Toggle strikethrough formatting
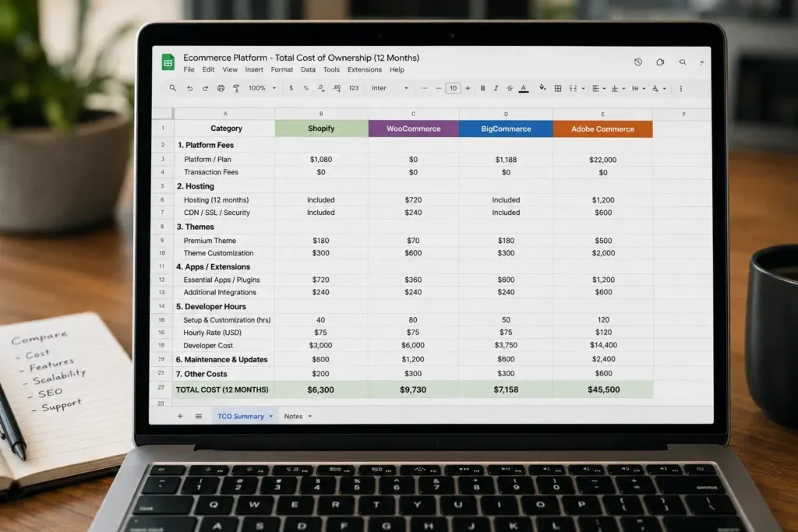The image size is (798, 532). tap(510, 88)
